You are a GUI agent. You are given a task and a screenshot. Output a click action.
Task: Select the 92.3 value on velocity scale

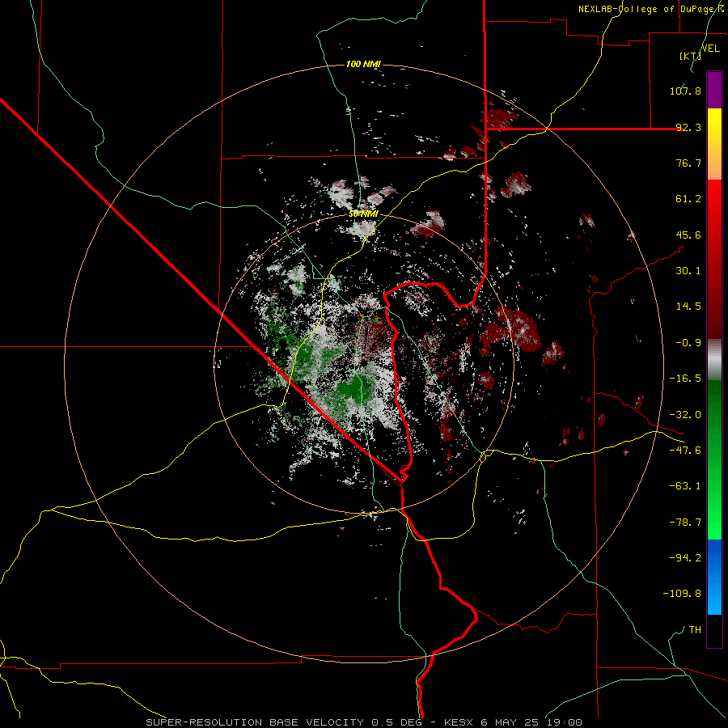tap(688, 127)
